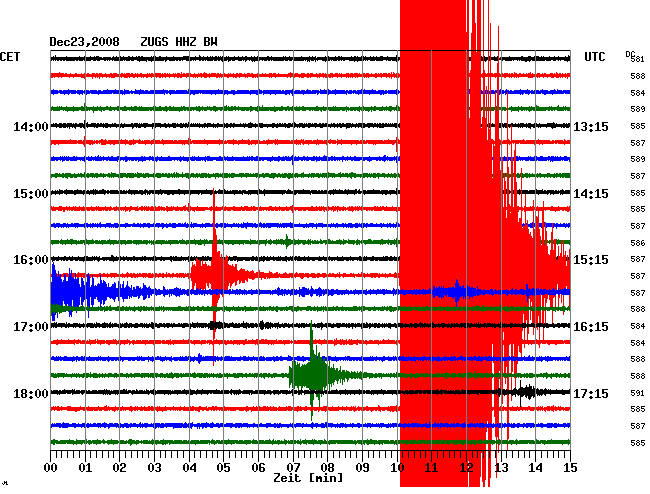
Task: Click the DC value 586
Action: coord(638,243)
